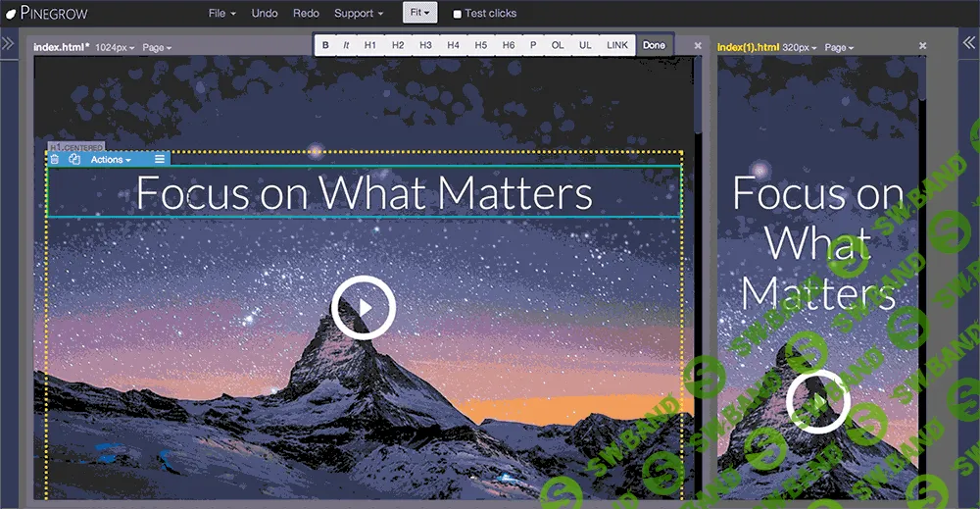This screenshot has width=980, height=509.
Task: Duplicate selected element with copy icon
Action: [74, 160]
